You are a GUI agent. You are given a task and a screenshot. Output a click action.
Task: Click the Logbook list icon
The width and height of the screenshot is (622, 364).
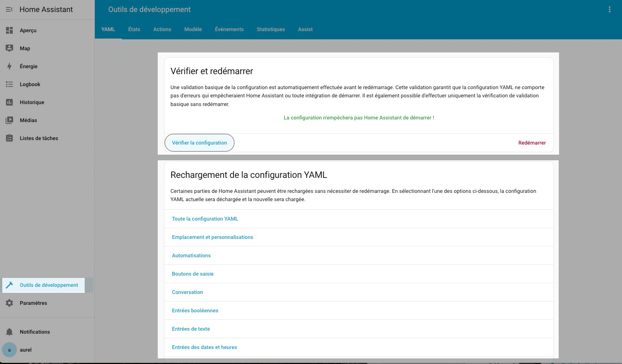[9, 84]
